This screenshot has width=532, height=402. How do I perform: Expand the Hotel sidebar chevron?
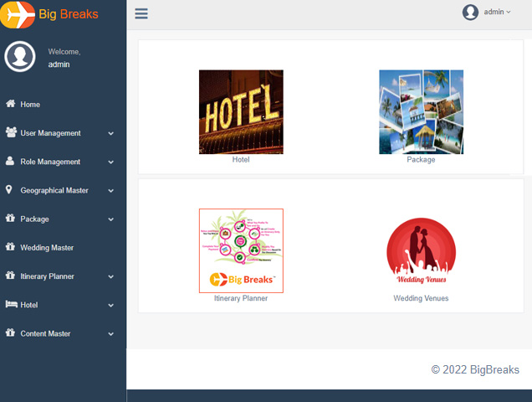[x=110, y=305]
